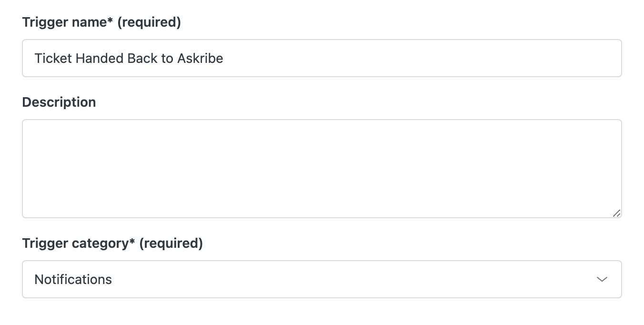The height and width of the screenshot is (325, 644).
Task: Click "(required)" next to Trigger name
Action: [149, 22]
